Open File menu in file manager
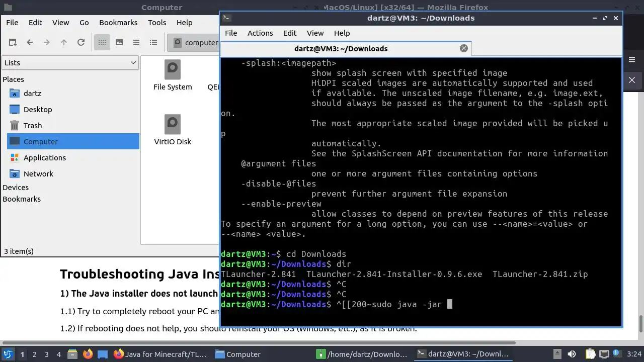The width and height of the screenshot is (644, 362). pos(12,23)
